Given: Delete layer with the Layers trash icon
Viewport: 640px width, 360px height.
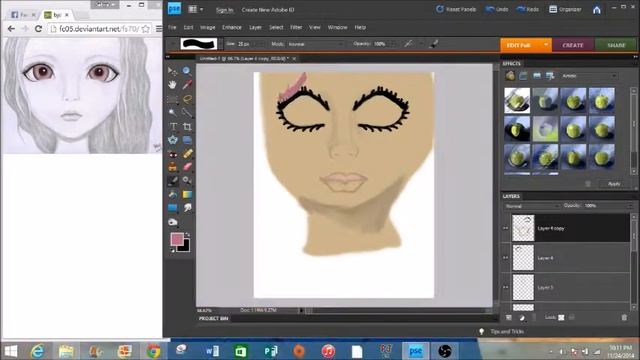Looking at the screenshot, I should (624, 317).
